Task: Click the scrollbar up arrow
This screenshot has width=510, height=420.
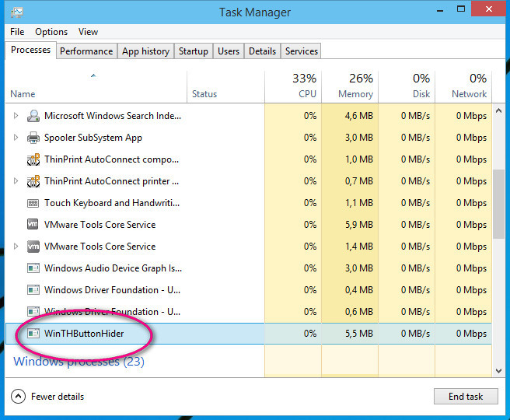Action: [498, 111]
